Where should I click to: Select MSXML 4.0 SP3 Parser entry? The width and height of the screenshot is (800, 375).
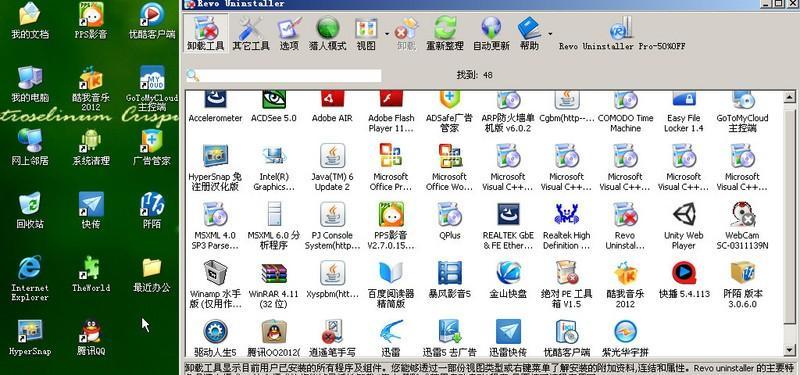tap(215, 226)
